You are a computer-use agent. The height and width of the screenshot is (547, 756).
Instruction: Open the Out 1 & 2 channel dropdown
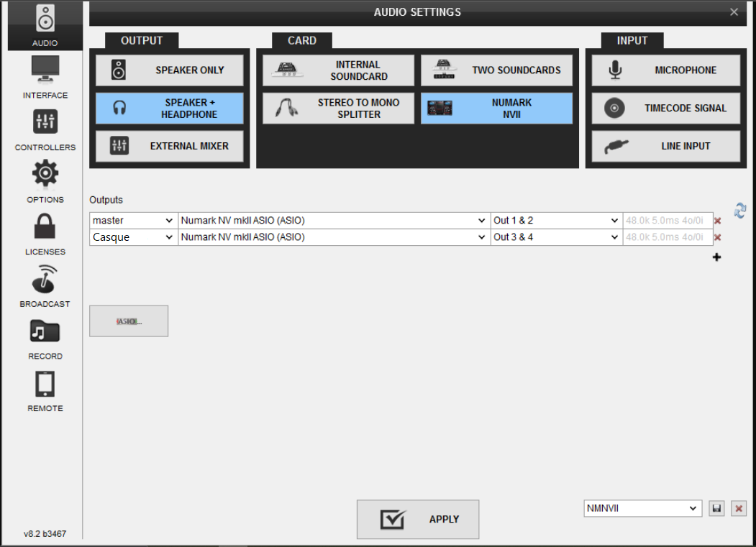[557, 221]
